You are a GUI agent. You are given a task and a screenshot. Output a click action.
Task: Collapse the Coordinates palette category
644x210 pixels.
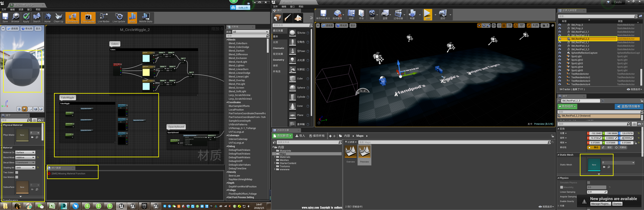(x=227, y=102)
